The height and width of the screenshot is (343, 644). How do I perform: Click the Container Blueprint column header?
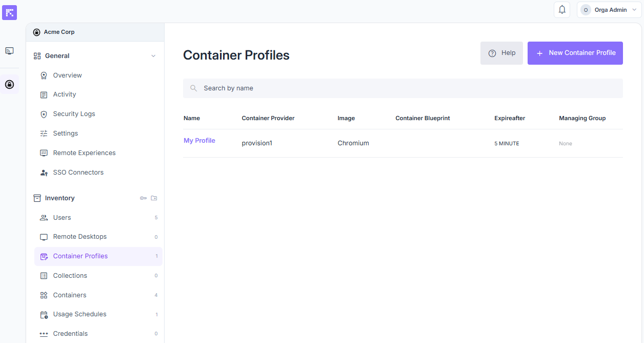click(x=423, y=118)
